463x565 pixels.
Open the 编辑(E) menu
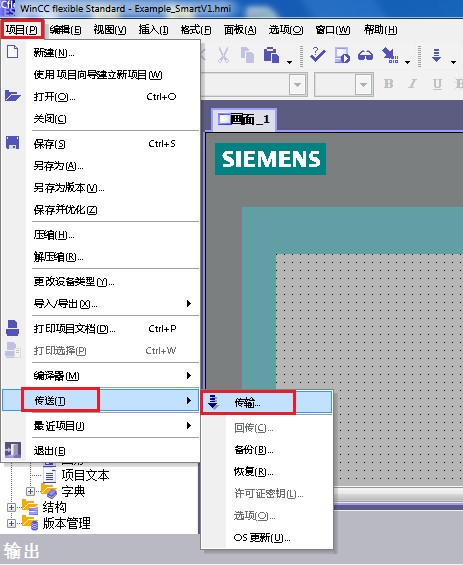tap(65, 30)
